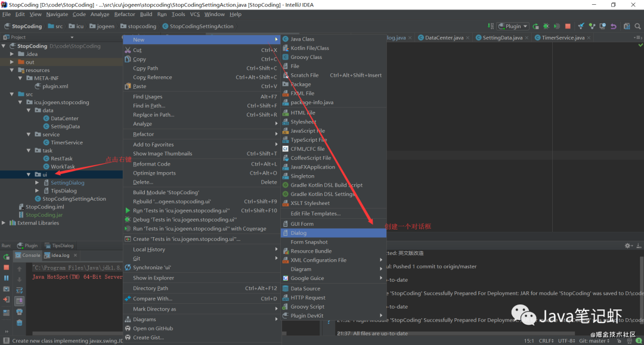Viewport: 644px width, 345px height.
Task: Click the Stop icon in Run panel sidebar
Action: click(x=6, y=268)
